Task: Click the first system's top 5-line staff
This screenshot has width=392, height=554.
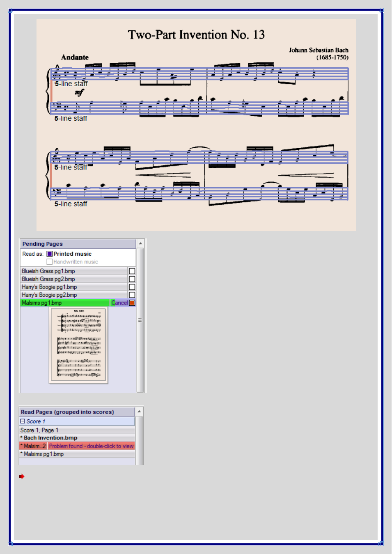Action: (199, 74)
